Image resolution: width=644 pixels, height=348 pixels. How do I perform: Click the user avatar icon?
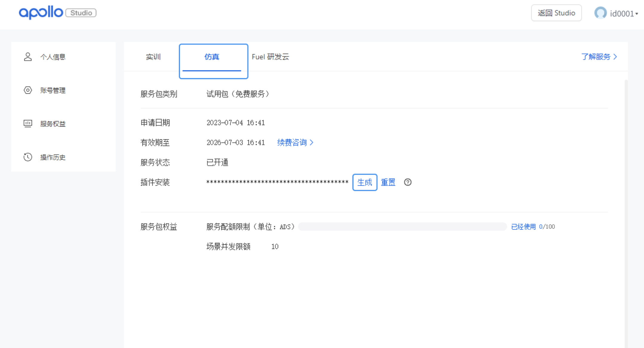click(x=600, y=13)
